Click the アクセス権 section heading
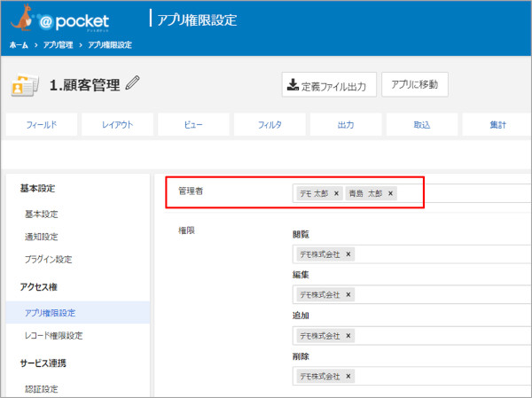 point(38,287)
